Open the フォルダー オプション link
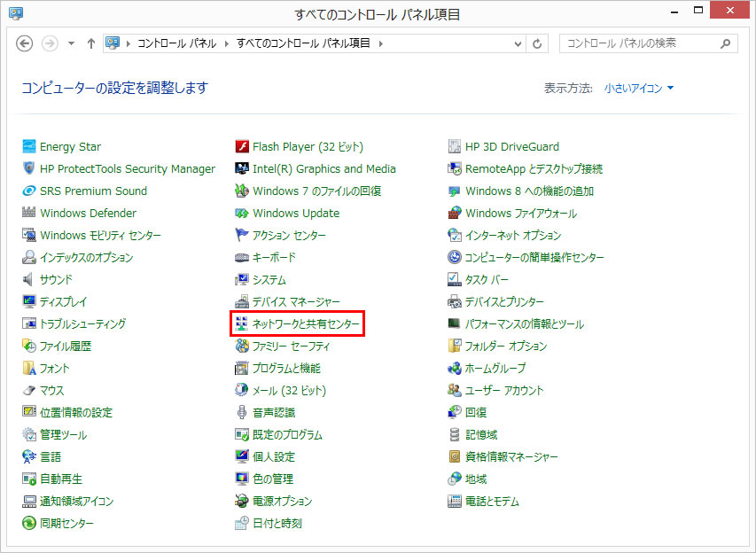Viewport: 756px width, 553px height. point(506,347)
